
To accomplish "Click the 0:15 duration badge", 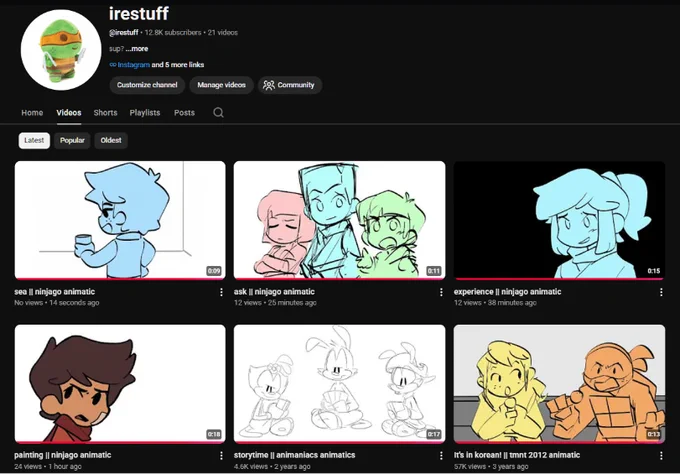I will click(654, 271).
